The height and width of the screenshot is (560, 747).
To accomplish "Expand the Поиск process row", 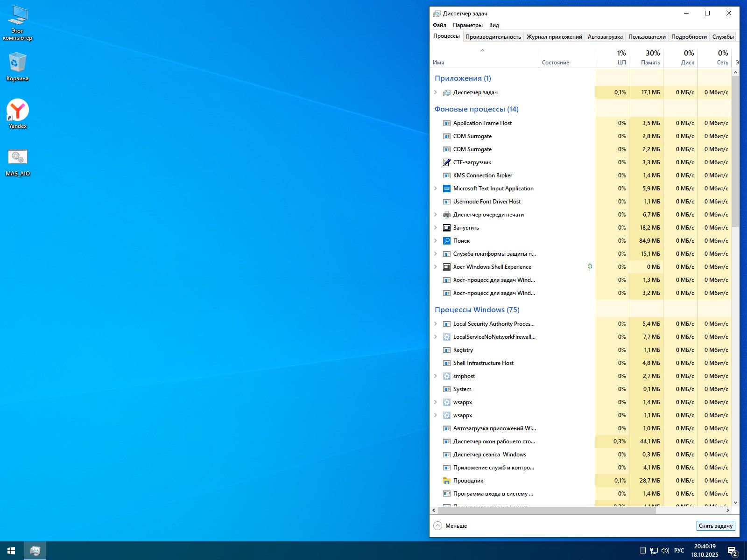I will pos(436,241).
